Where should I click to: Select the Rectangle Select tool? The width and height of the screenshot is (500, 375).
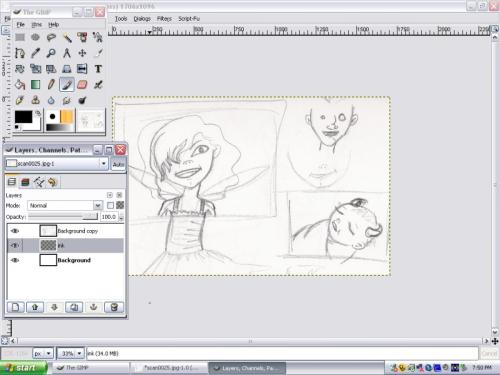20,37
